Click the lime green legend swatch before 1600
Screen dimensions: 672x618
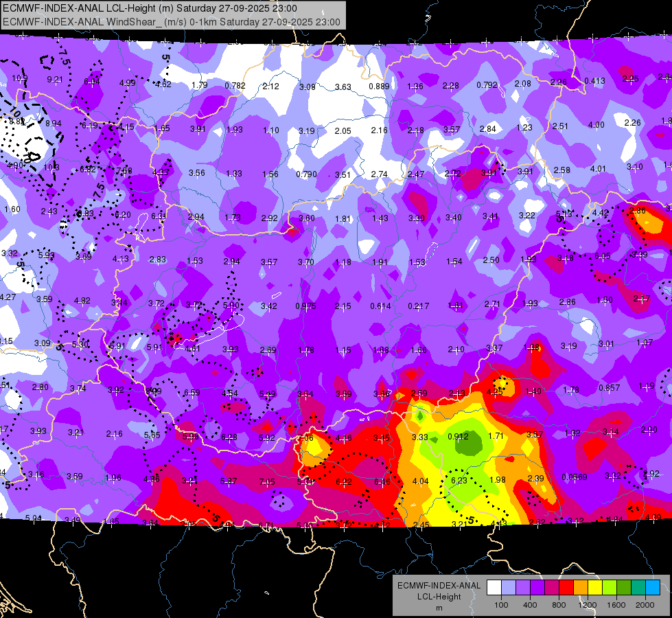click(x=610, y=587)
